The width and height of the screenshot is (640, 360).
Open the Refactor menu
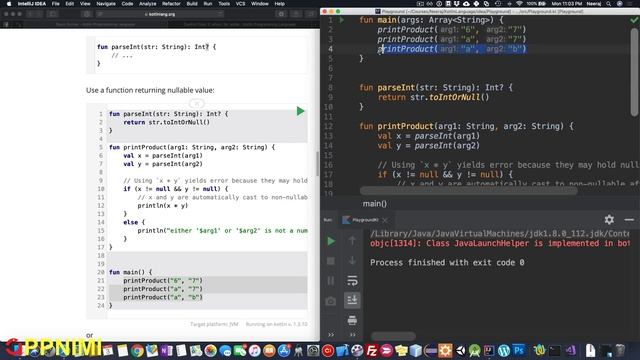[171, 4]
